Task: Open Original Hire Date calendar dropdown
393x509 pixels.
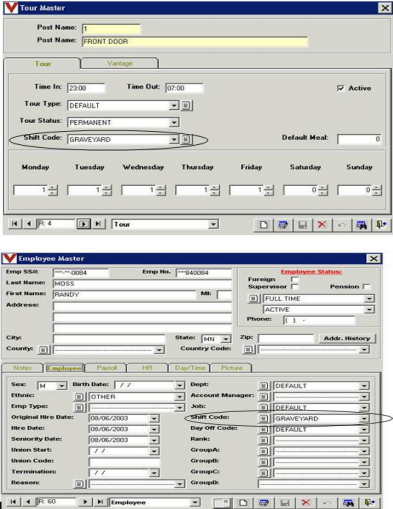Action: [x=154, y=418]
